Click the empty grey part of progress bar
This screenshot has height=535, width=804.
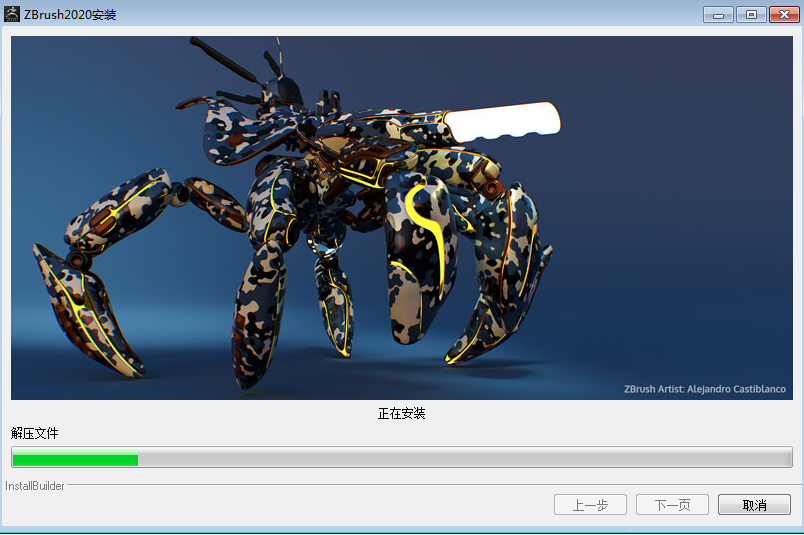[460, 459]
